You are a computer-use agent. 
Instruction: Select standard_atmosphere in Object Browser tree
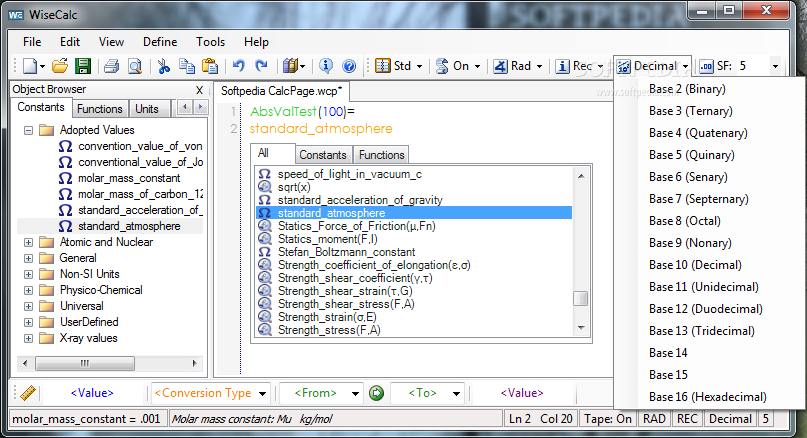click(129, 226)
